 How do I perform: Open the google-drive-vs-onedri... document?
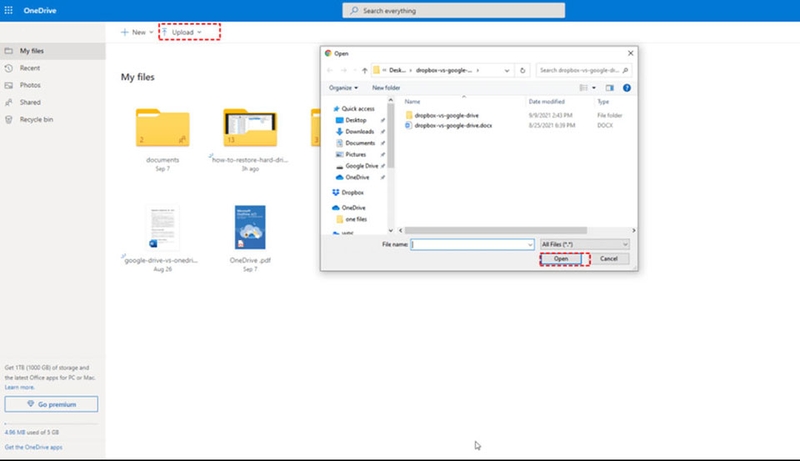(163, 228)
